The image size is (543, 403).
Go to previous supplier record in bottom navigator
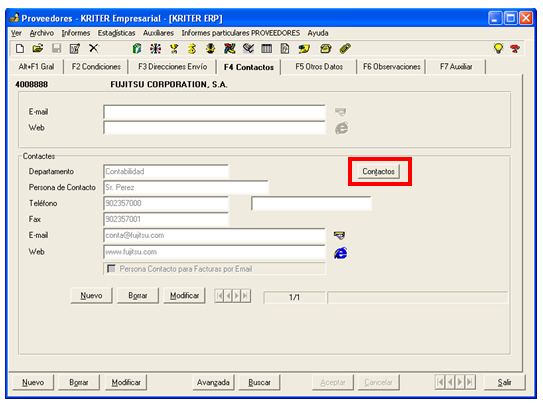[x=450, y=382]
